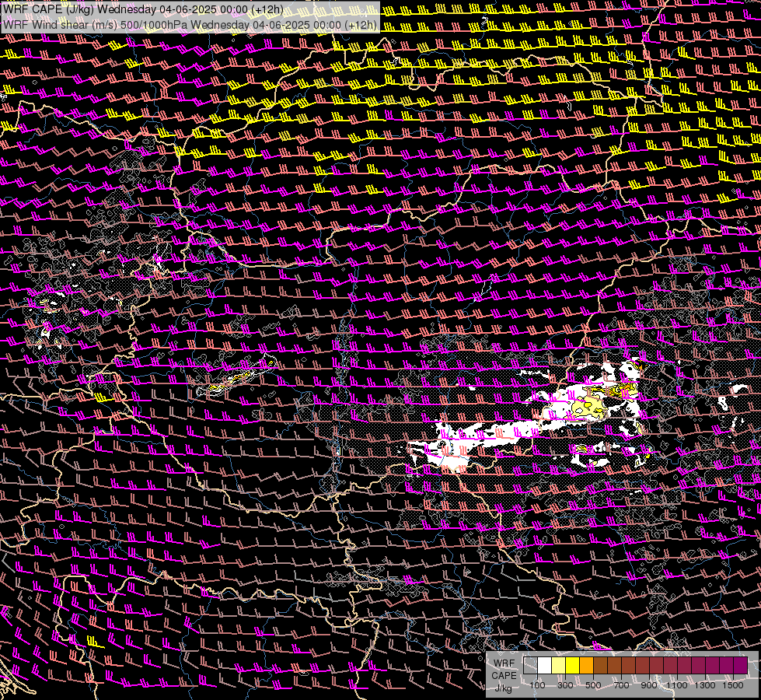Click the 700 legend value
761x700 pixels.
(621, 685)
